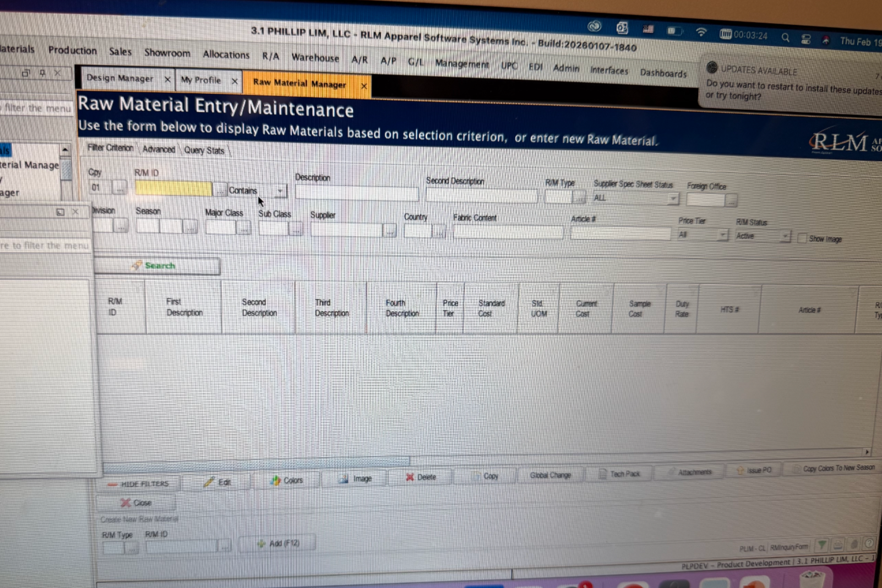The image size is (882, 588).
Task: Click the Add (F12) button
Action: pos(278,543)
